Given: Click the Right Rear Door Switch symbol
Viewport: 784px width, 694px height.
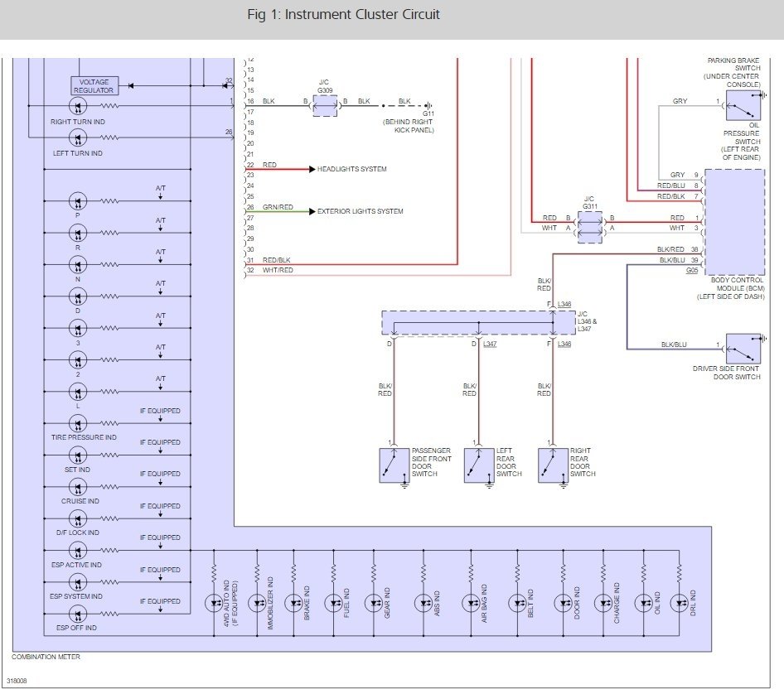Looking at the screenshot, I should coord(553,465).
